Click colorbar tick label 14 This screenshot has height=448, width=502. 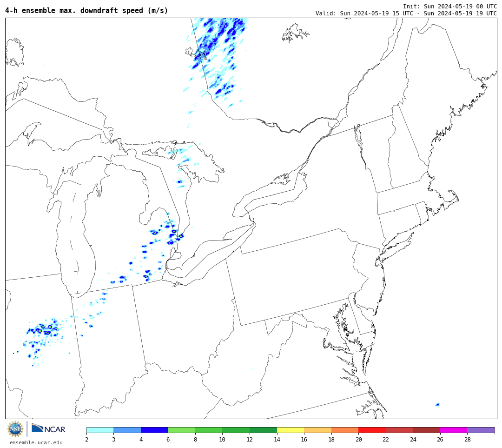point(277,439)
